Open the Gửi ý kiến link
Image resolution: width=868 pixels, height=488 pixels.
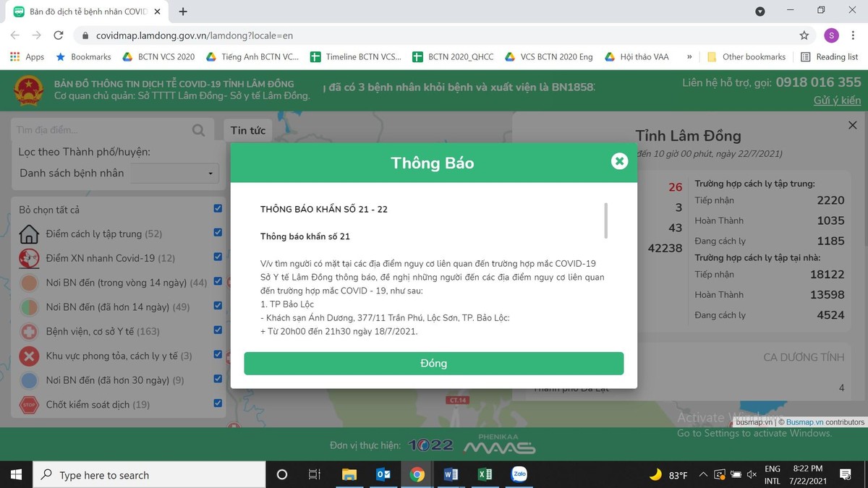point(837,100)
